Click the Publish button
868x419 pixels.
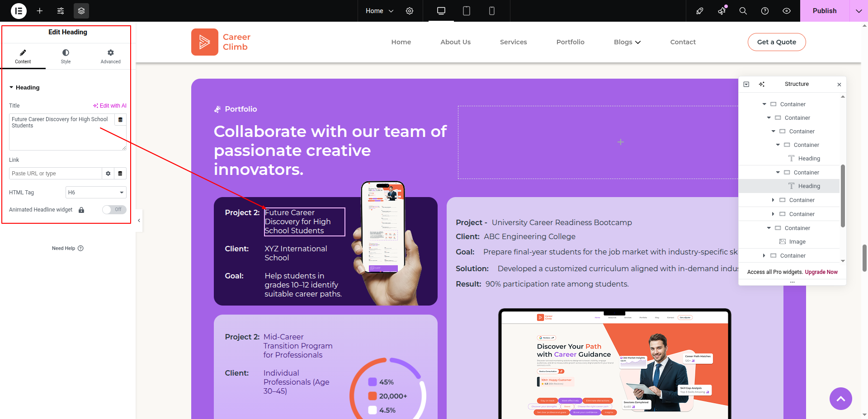click(825, 11)
